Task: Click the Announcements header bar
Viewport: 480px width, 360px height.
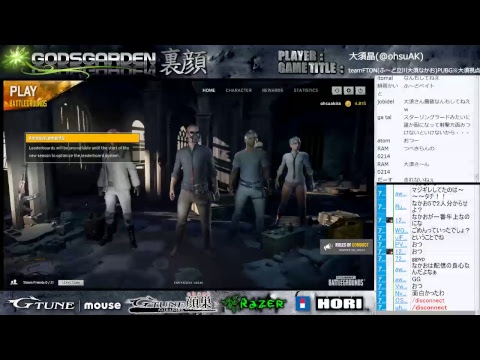Action: tap(82, 138)
